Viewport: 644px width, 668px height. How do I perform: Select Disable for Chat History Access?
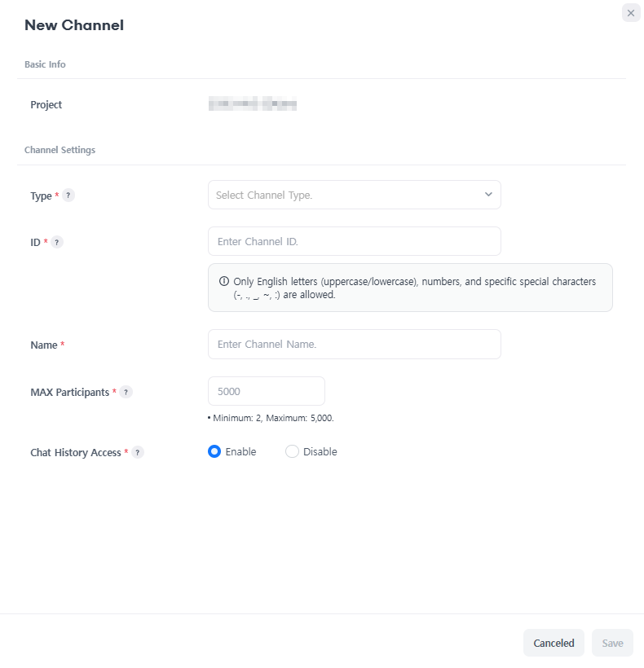[292, 451]
